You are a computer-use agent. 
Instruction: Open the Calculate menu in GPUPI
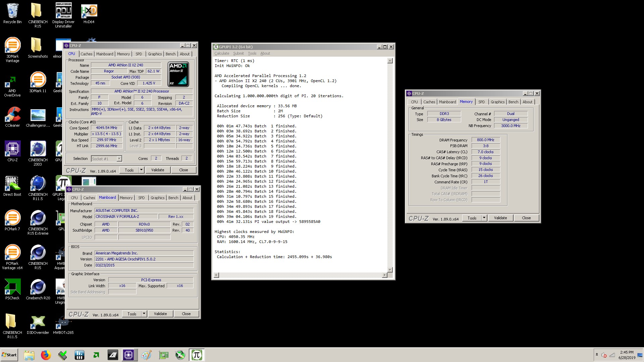coord(222,53)
